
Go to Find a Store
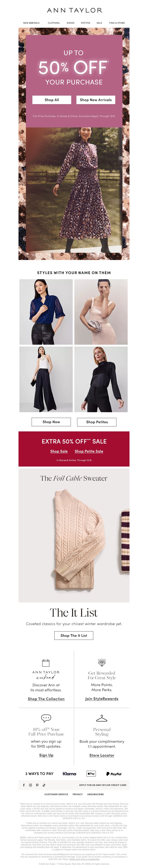click(x=117, y=23)
